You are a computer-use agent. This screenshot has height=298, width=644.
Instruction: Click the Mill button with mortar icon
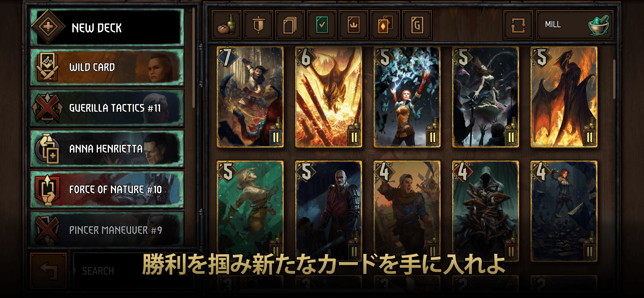(x=575, y=24)
